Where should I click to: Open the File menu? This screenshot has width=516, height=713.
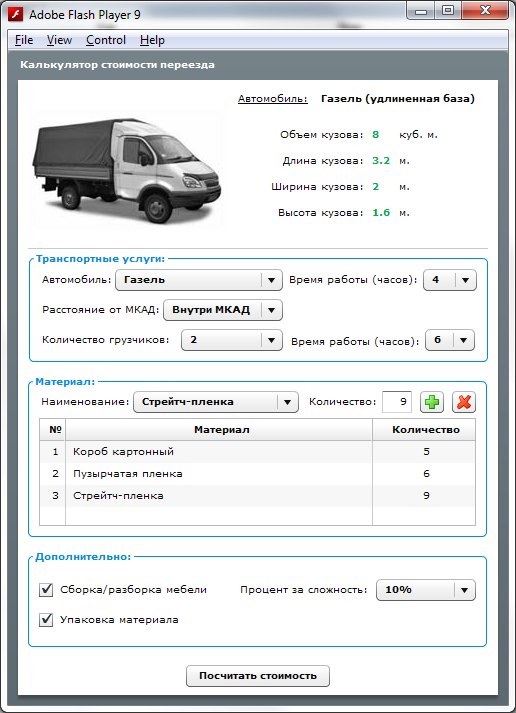[24, 40]
